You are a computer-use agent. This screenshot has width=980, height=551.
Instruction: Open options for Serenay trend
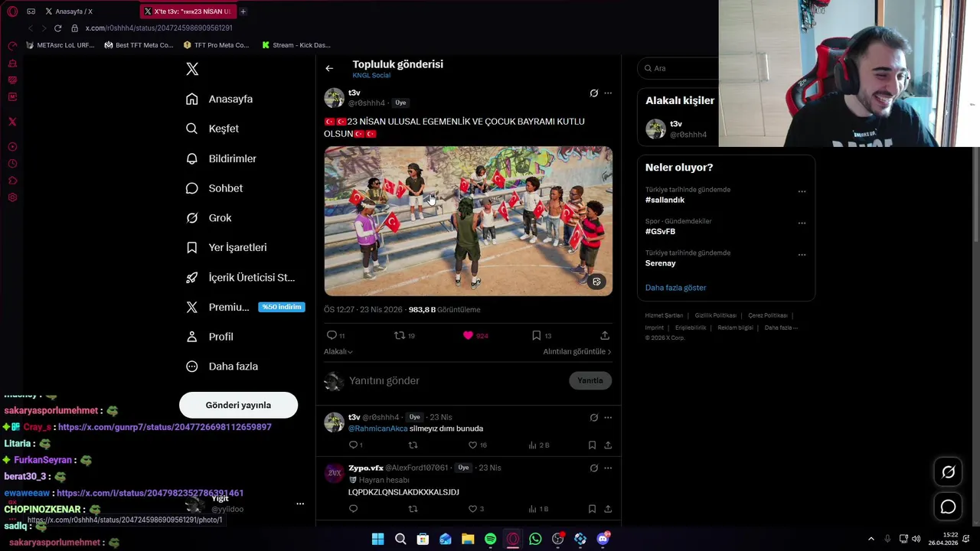[x=802, y=255]
